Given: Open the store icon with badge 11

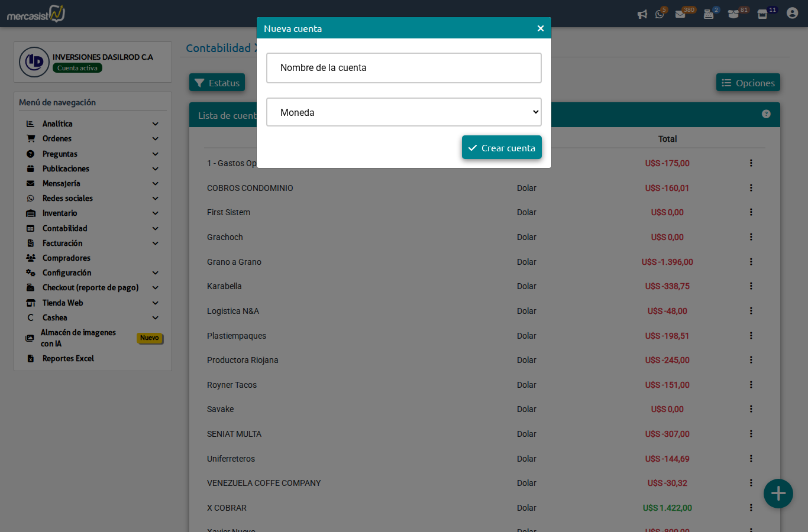Looking at the screenshot, I should pos(762,14).
